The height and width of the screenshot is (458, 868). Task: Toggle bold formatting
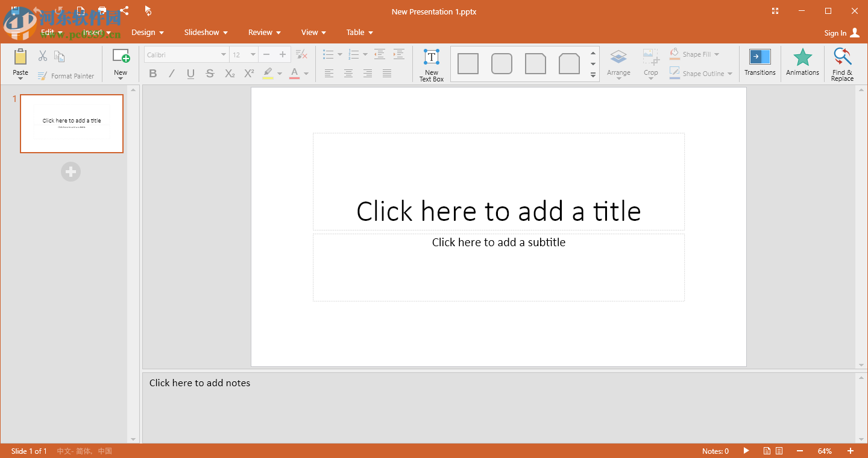(153, 73)
